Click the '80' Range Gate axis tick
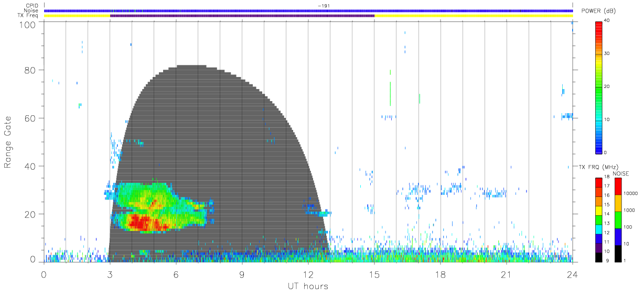 tap(30, 70)
